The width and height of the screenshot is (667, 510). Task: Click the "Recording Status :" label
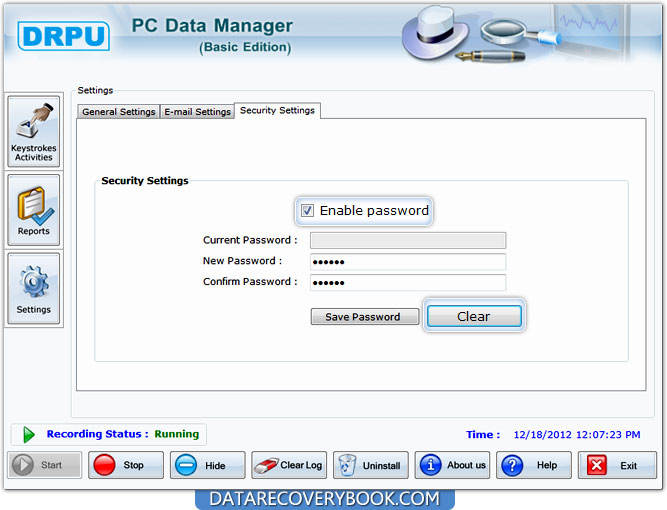tap(97, 434)
